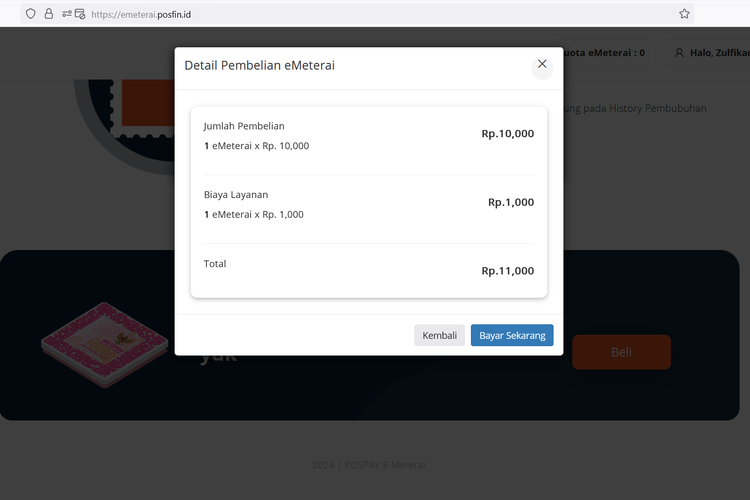The width and height of the screenshot is (750, 500).
Task: Click the Total amount Rp.11,000
Action: click(507, 270)
